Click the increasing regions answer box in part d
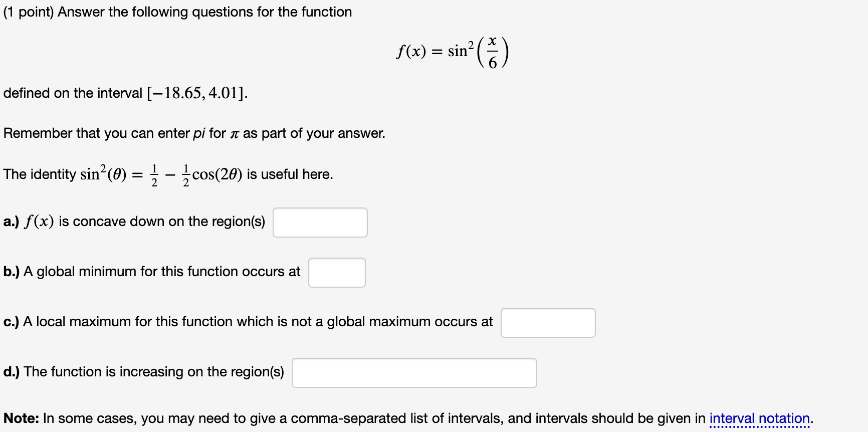The height and width of the screenshot is (432, 868). [x=414, y=373]
